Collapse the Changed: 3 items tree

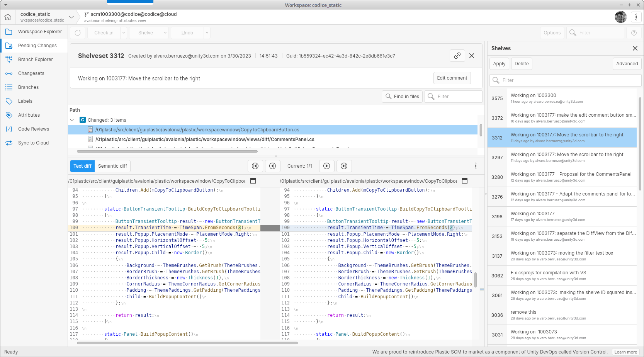pos(72,120)
